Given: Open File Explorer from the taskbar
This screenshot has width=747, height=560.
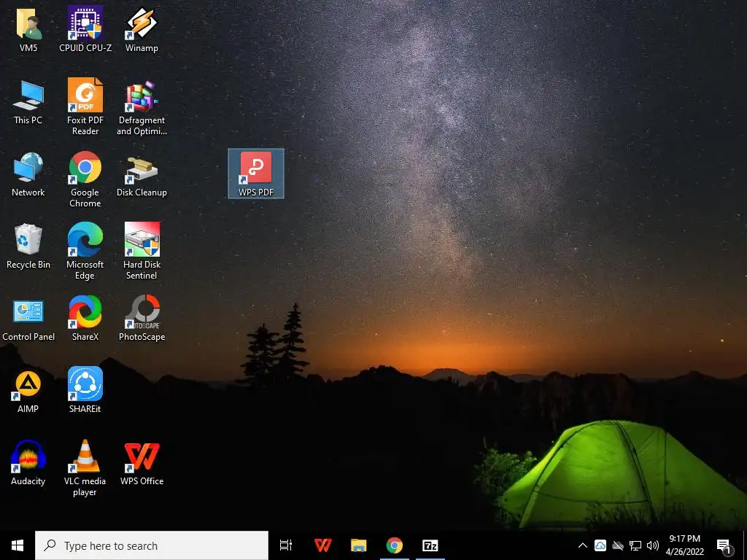Looking at the screenshot, I should tap(359, 545).
